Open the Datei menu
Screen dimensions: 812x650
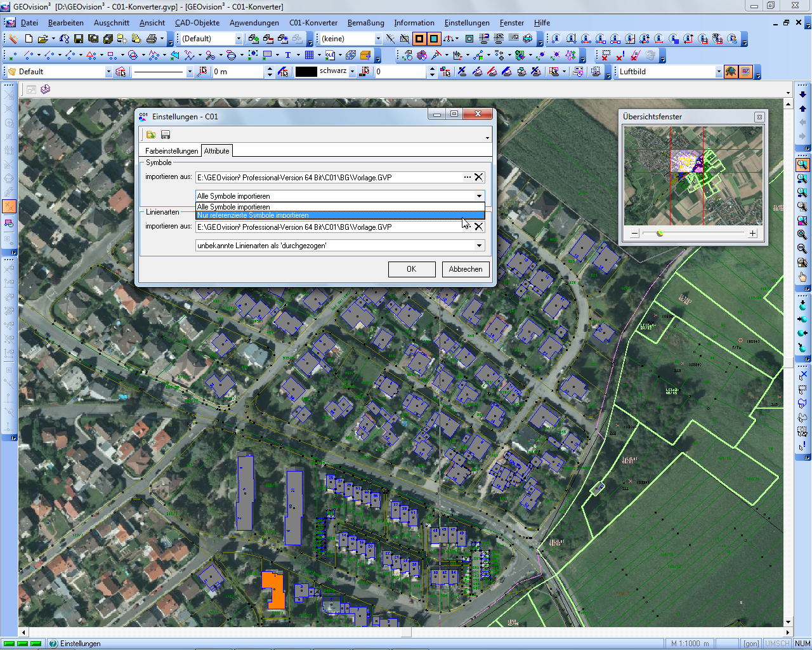click(29, 23)
